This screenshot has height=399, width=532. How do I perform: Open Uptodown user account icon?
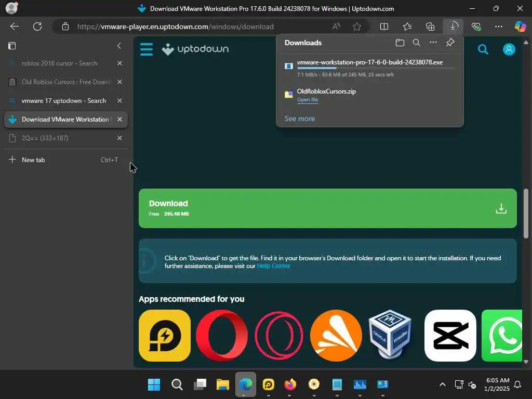(x=509, y=49)
